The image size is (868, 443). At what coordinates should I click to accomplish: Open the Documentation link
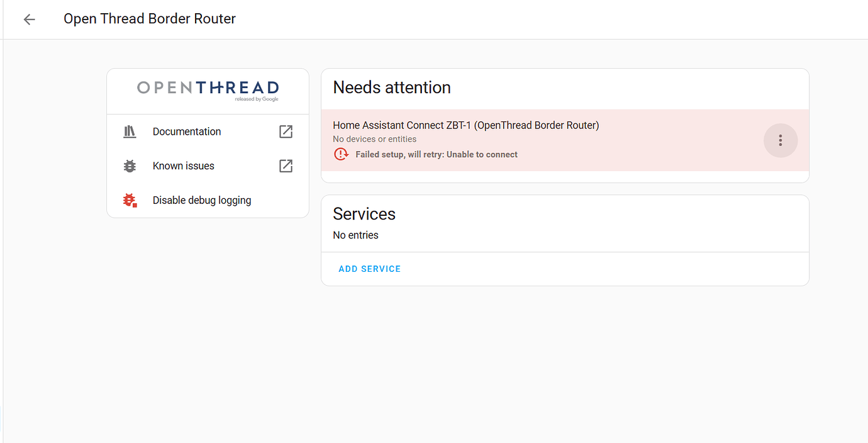(x=186, y=132)
